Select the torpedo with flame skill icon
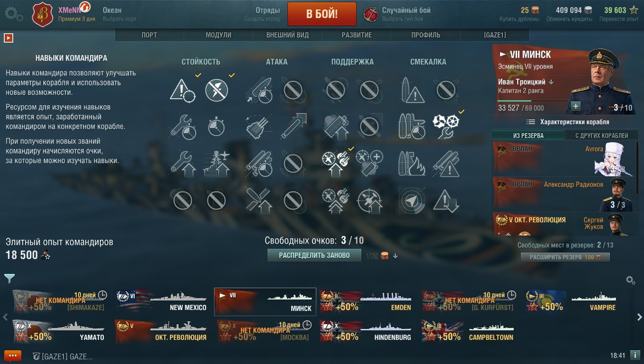The height and width of the screenshot is (364, 644). coord(411,163)
